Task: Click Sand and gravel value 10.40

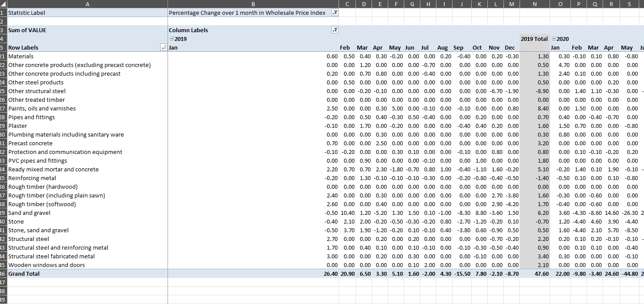Action: (x=347, y=213)
